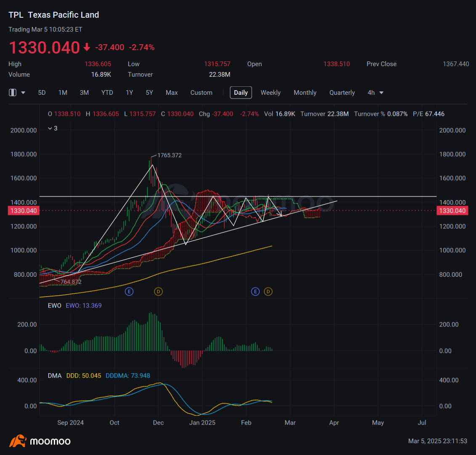The width and height of the screenshot is (476, 455).
Task: Open the 4h interval dropdown
Action: tap(375, 93)
